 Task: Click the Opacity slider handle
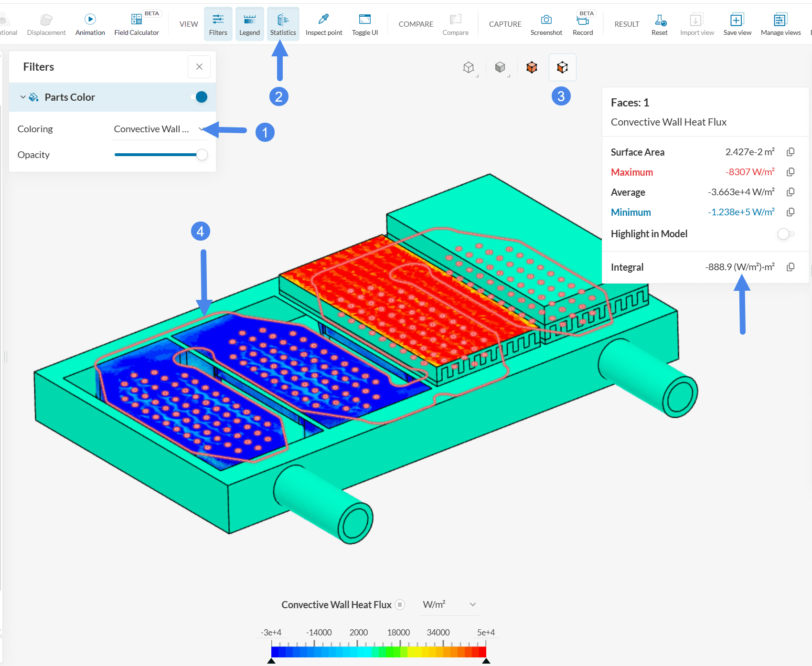pos(202,155)
